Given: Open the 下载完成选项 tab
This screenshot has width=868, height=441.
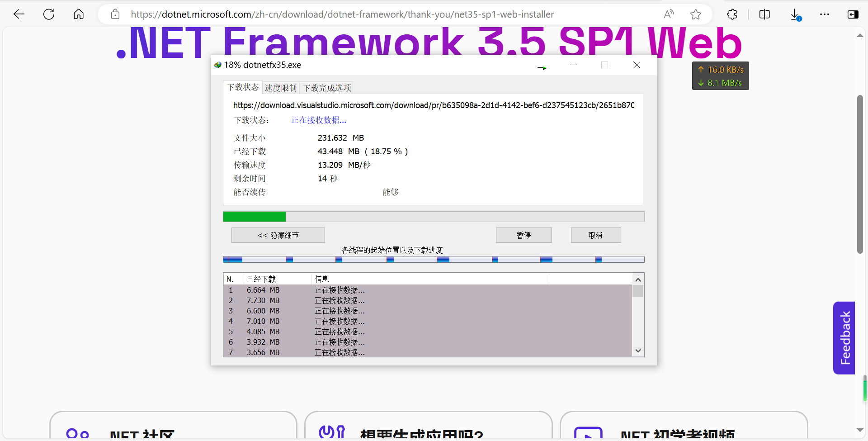Looking at the screenshot, I should pyautogui.click(x=327, y=88).
